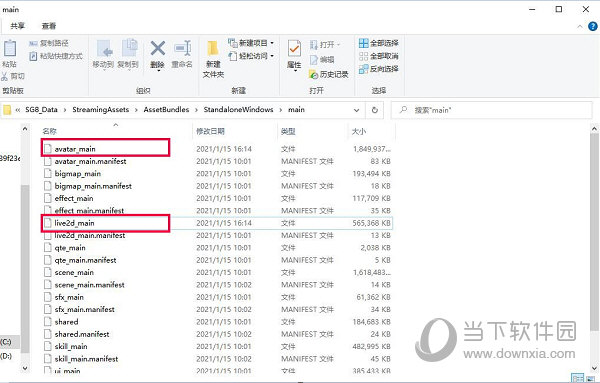Image resolution: width=600 pixels, height=383 pixels.
Task: Select the bigmap_main file
Action: [x=78, y=174]
